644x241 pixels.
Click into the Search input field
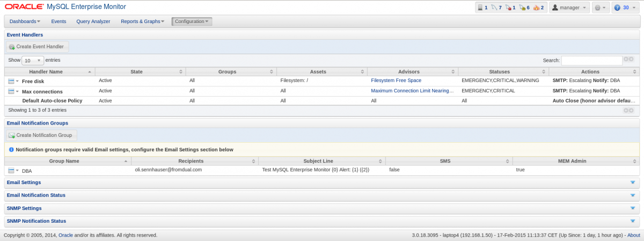pyautogui.click(x=591, y=61)
